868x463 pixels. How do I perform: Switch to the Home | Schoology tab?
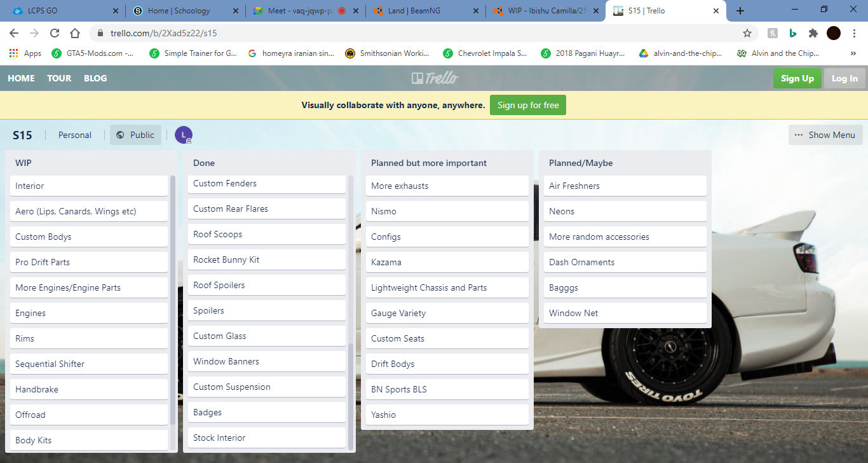[x=184, y=11]
